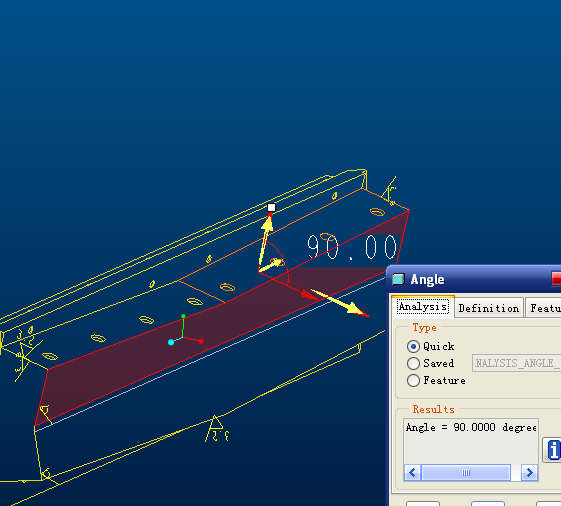This screenshot has width=561, height=506.
Task: Close the Angle dialog
Action: pos(556,279)
